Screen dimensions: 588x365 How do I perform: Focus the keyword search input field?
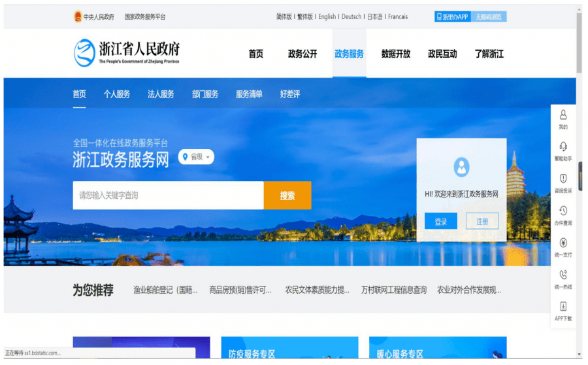point(169,196)
